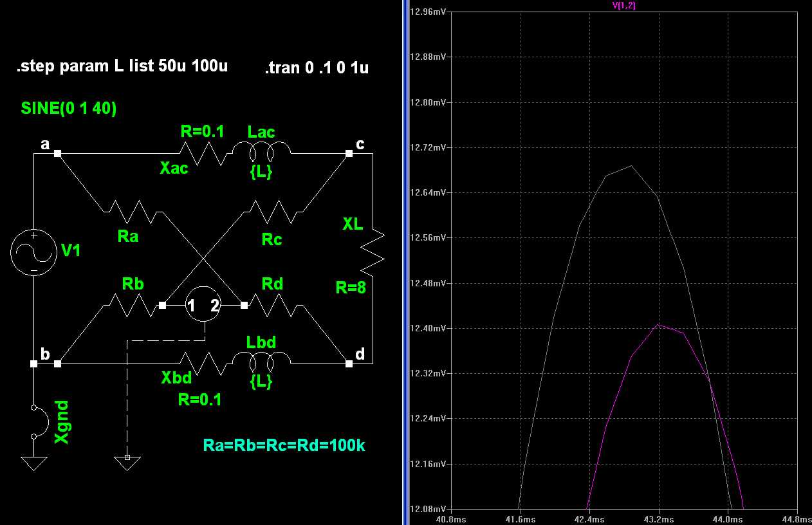This screenshot has height=525, width=812.
Task: Select the Lbd inductor symbol
Action: (261, 364)
